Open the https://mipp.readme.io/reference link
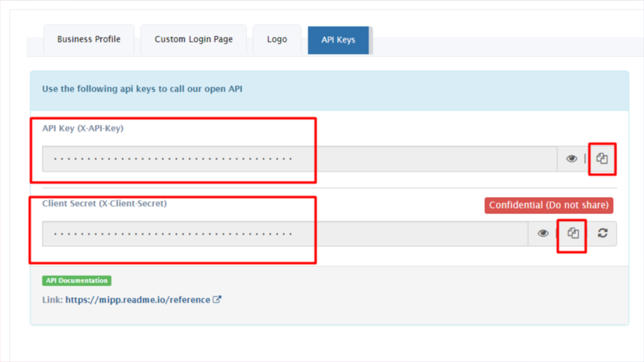The width and height of the screenshot is (644, 362). coord(137,300)
